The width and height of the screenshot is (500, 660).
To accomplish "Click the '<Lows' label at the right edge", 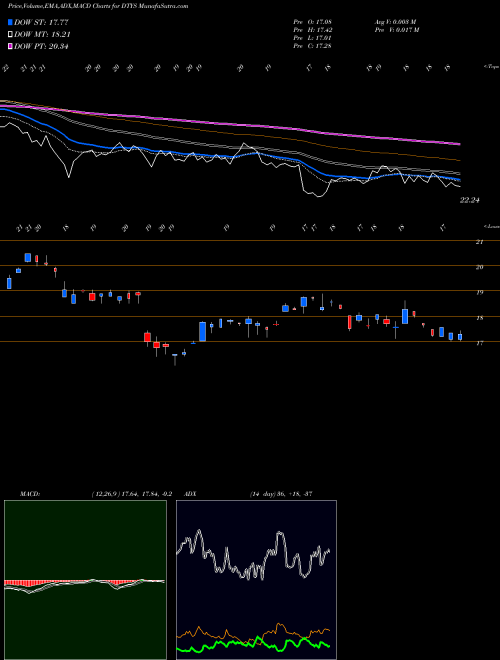I will point(491,226).
